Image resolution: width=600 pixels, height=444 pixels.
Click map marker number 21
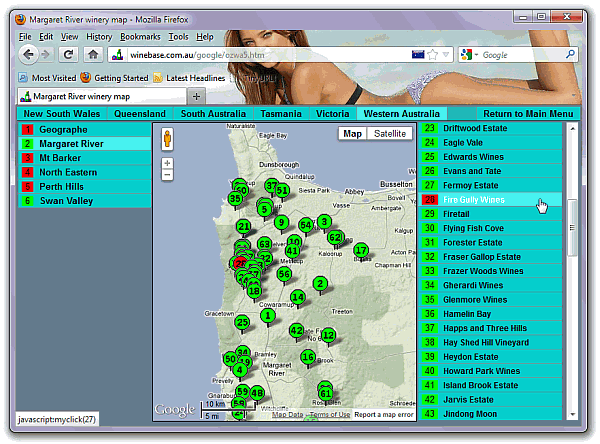(244, 227)
